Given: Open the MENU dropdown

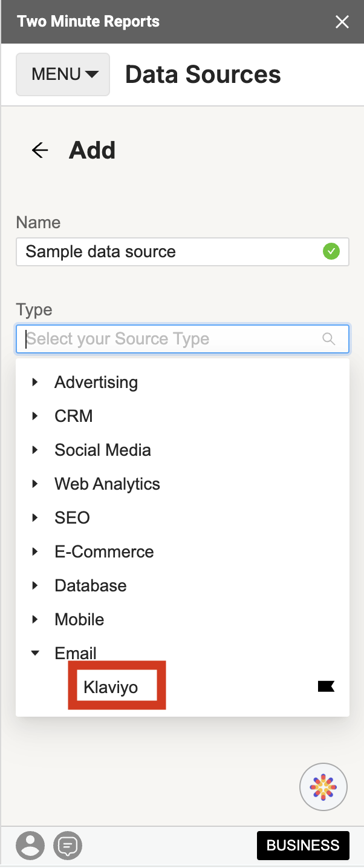Looking at the screenshot, I should pyautogui.click(x=62, y=74).
